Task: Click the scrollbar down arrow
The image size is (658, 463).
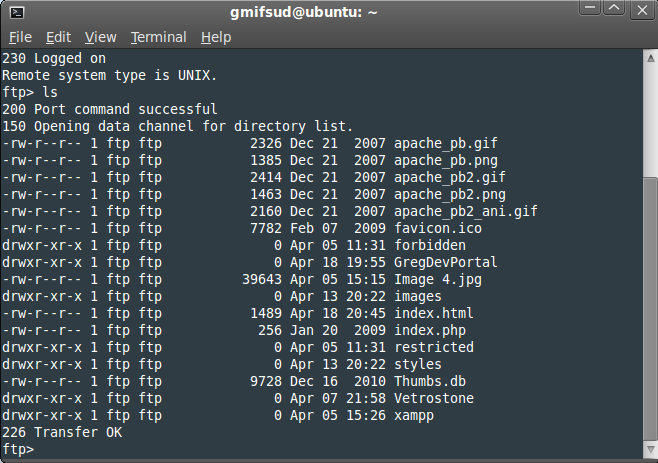Action: (x=650, y=450)
